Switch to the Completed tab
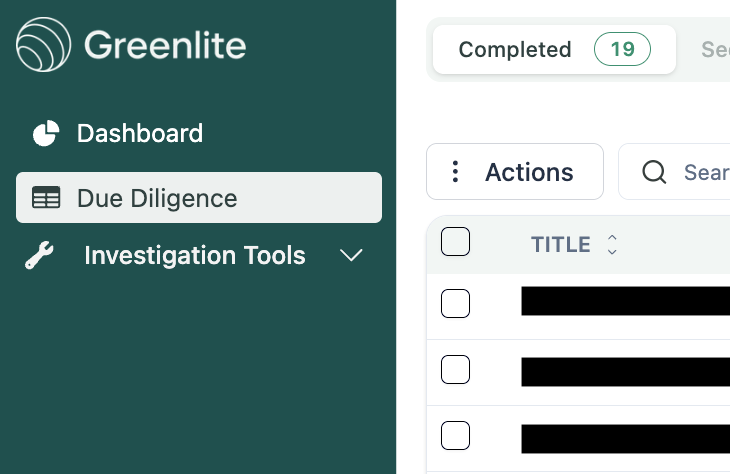This screenshot has height=474, width=730. [x=554, y=49]
